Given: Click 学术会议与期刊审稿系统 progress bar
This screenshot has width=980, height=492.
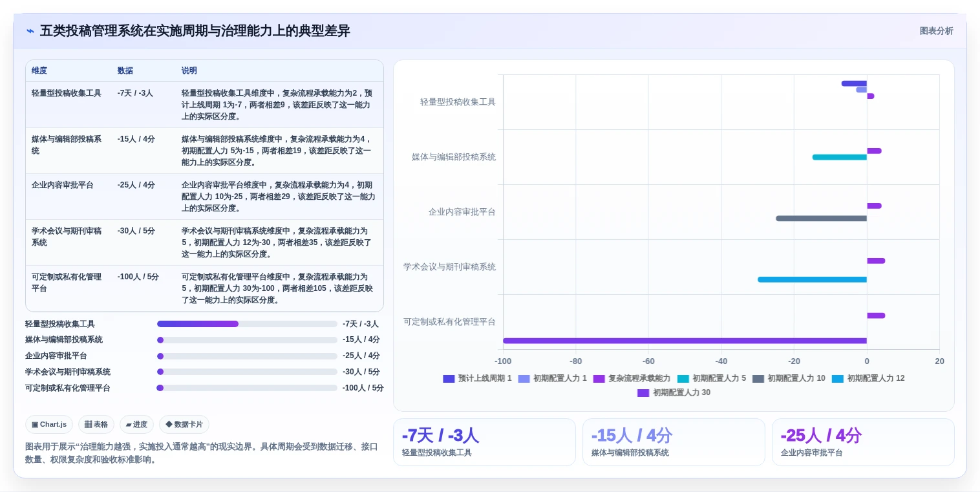Looking at the screenshot, I should (247, 372).
